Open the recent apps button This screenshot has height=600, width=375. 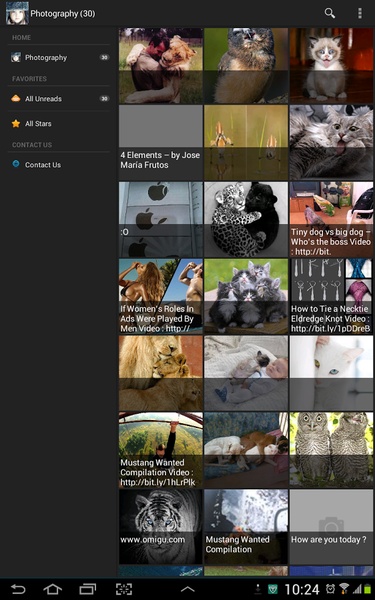[88, 589]
